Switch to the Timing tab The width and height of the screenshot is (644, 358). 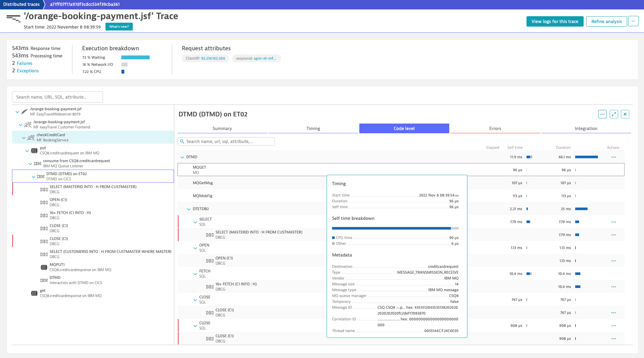coord(313,128)
